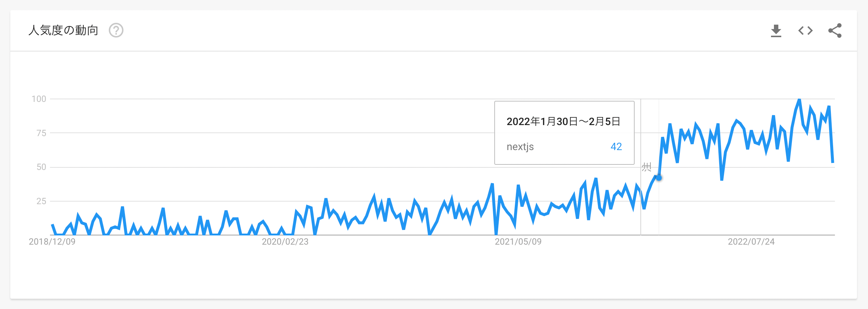Click the highlighted blue data point dot
The height and width of the screenshot is (309, 868).
pos(659,178)
